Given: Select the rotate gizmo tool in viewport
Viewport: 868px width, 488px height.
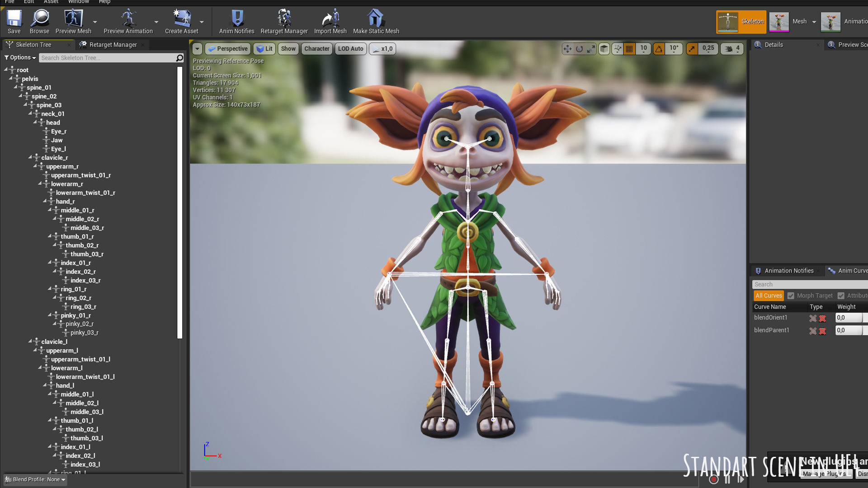Looking at the screenshot, I should click(x=579, y=49).
